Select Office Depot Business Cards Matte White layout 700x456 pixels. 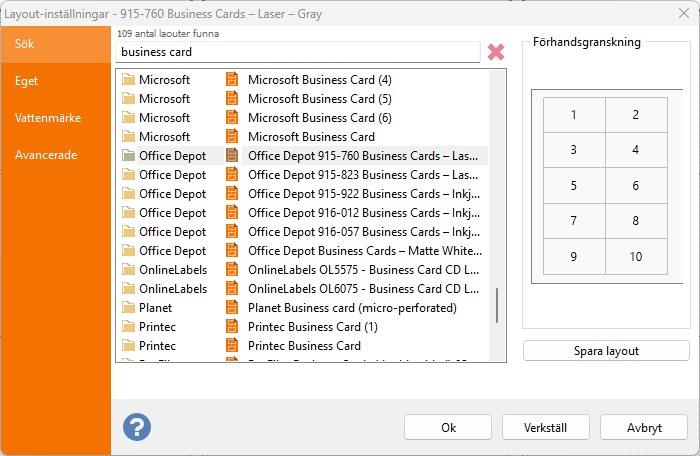(365, 251)
